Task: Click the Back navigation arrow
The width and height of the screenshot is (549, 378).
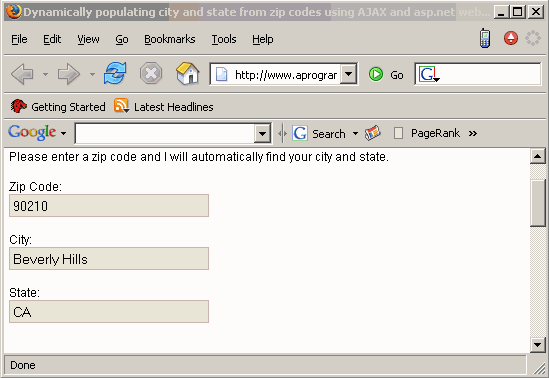Action: click(22, 74)
